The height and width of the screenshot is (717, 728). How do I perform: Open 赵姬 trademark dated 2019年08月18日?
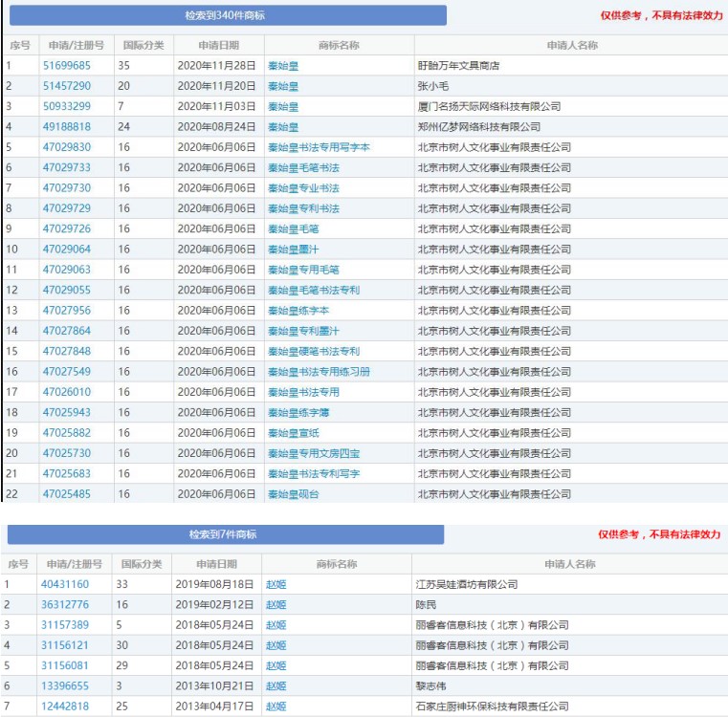pos(276,585)
